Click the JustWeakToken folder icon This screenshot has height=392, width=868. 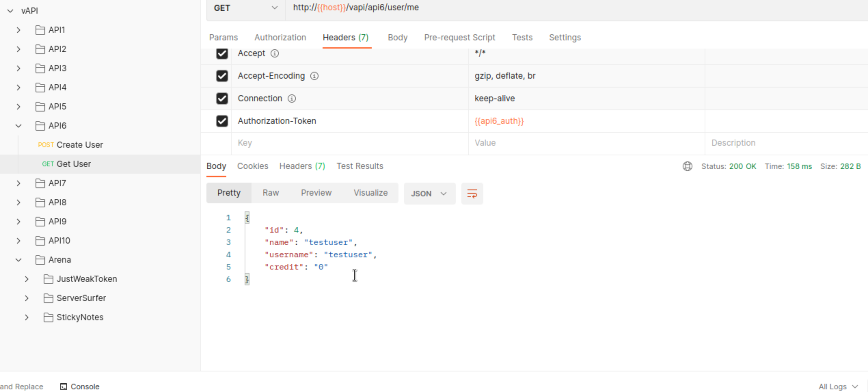click(48, 279)
